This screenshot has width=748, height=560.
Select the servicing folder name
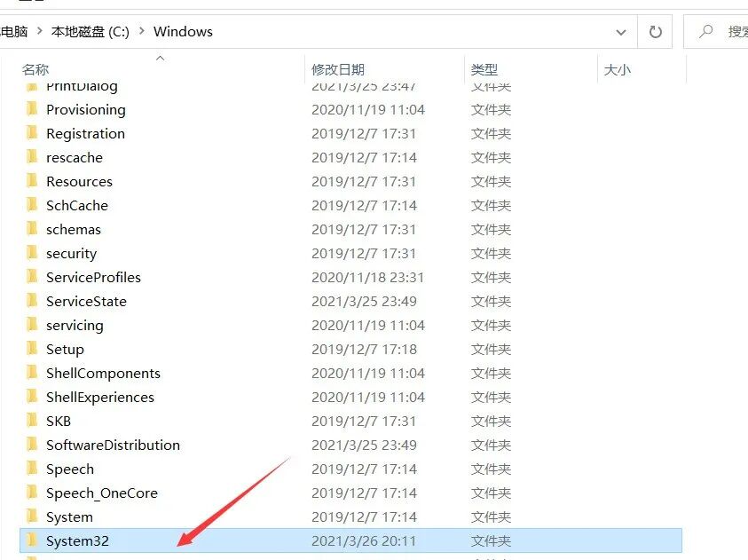[x=75, y=326]
